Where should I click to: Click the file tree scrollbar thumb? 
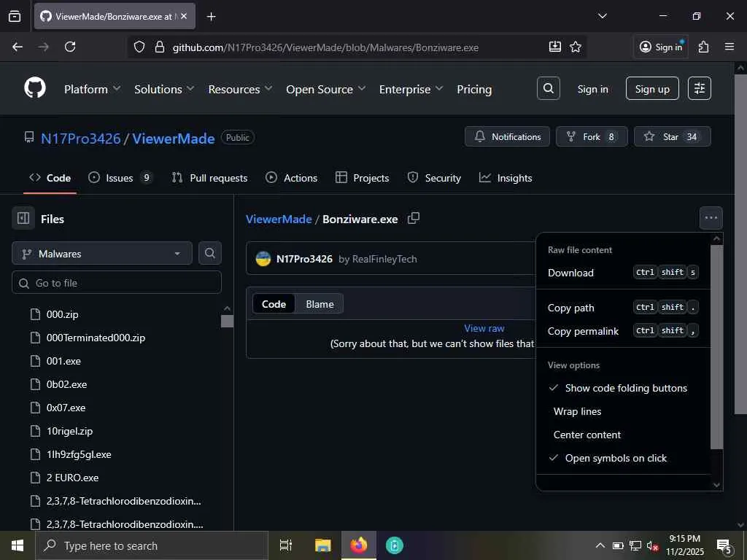click(228, 321)
